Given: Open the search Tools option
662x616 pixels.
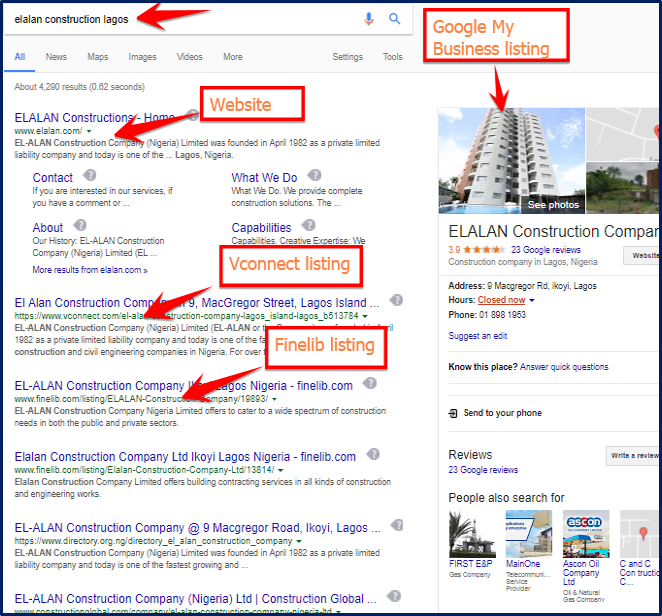Looking at the screenshot, I should pos(393,57).
